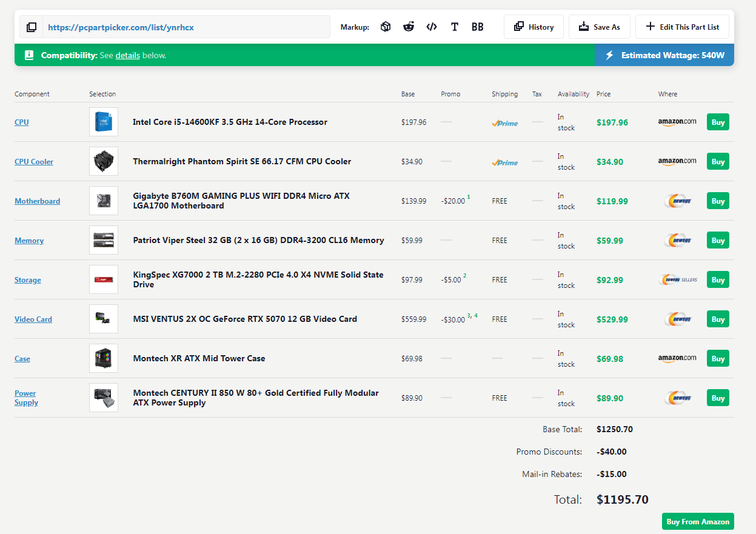Open the Video Card component link

pos(33,319)
